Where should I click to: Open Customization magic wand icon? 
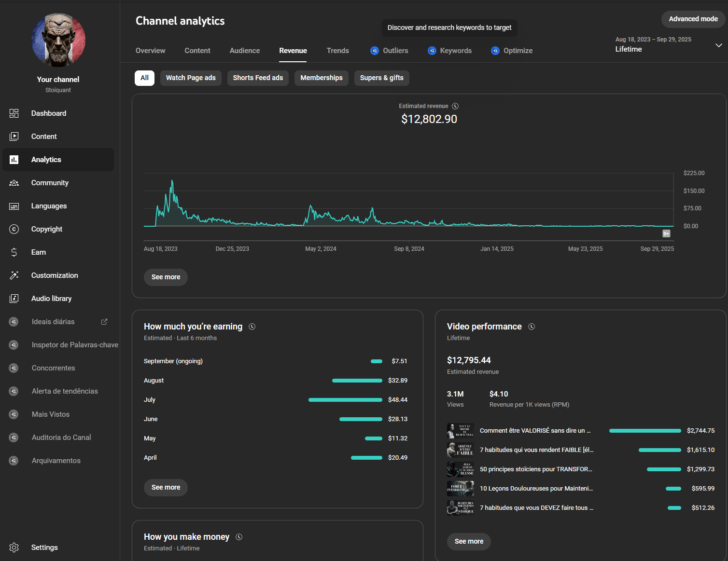(x=14, y=275)
